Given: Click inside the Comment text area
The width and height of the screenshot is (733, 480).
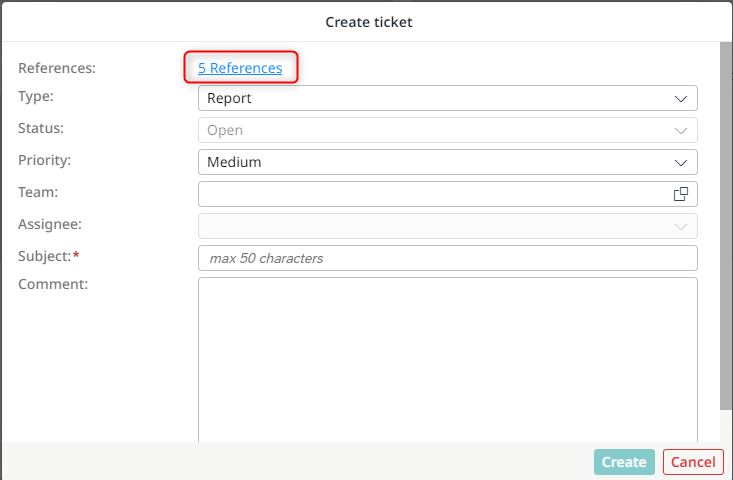Looking at the screenshot, I should (x=448, y=359).
